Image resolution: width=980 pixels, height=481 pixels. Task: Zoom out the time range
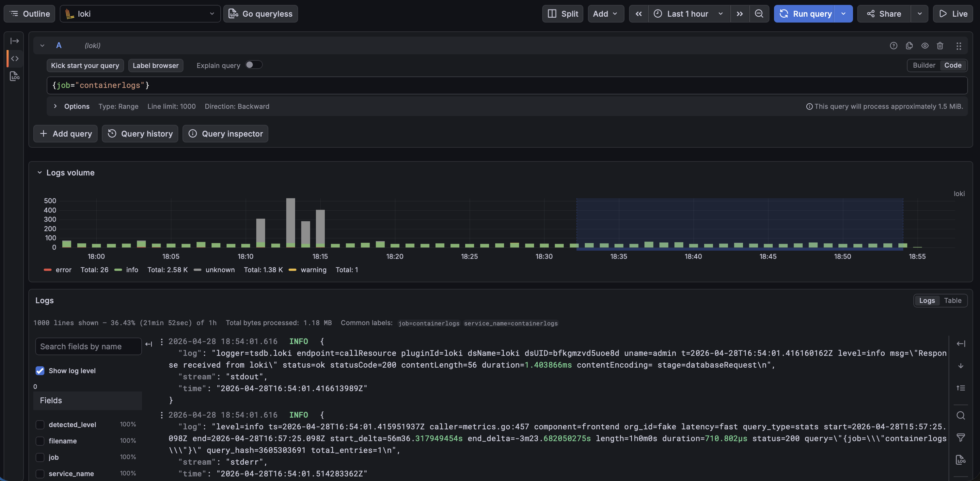(759, 14)
